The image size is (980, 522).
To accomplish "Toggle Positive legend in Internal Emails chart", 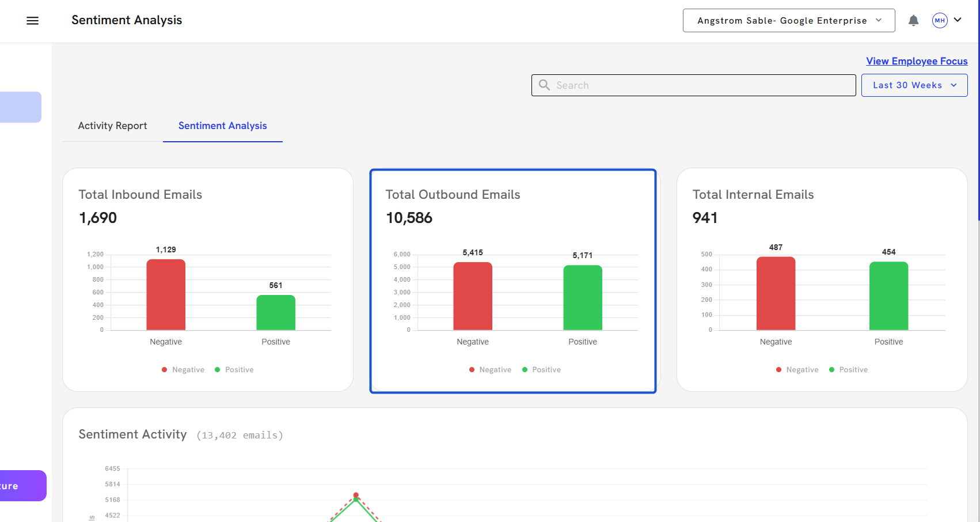I will pyautogui.click(x=848, y=370).
